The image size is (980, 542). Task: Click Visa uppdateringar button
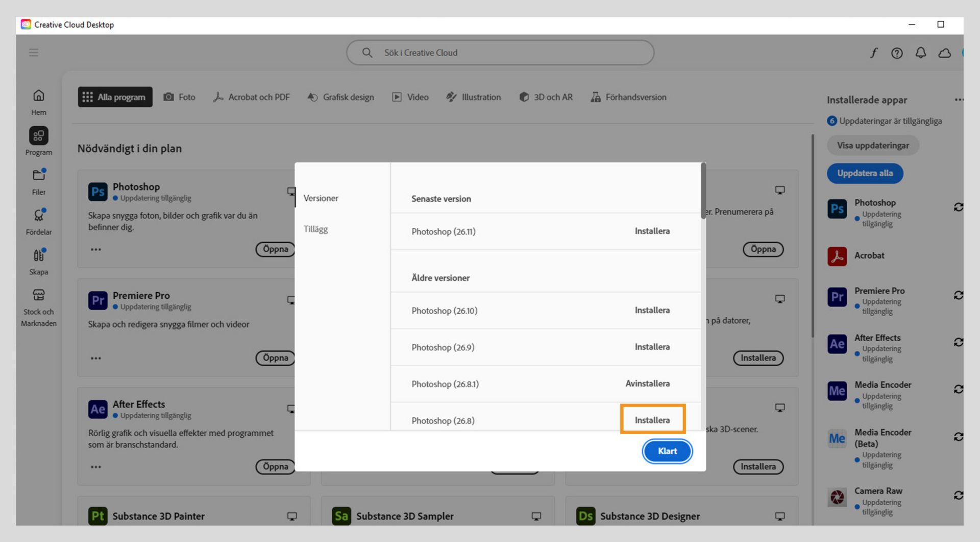(873, 146)
